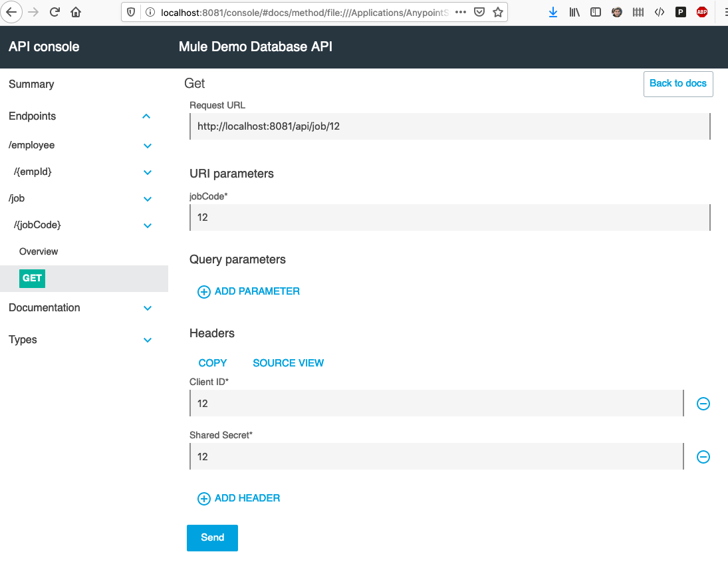Expand the Types section
This screenshot has width=728, height=568.
tap(148, 340)
